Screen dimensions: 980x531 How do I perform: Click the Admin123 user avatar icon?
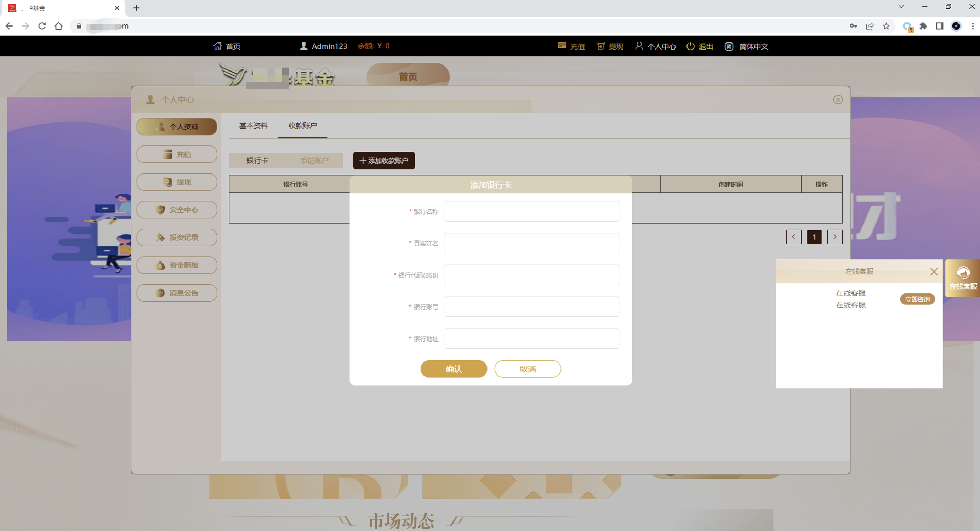[303, 46]
